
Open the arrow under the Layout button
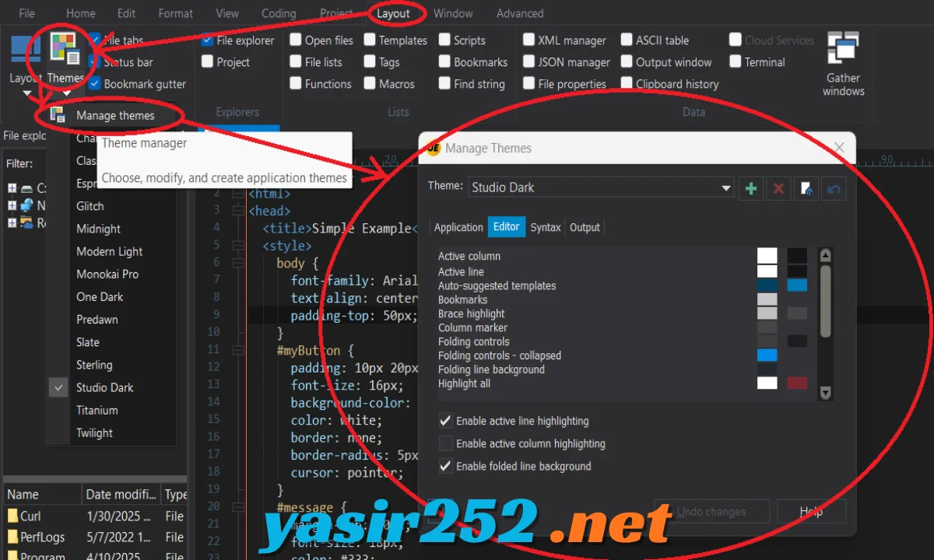pyautogui.click(x=26, y=94)
